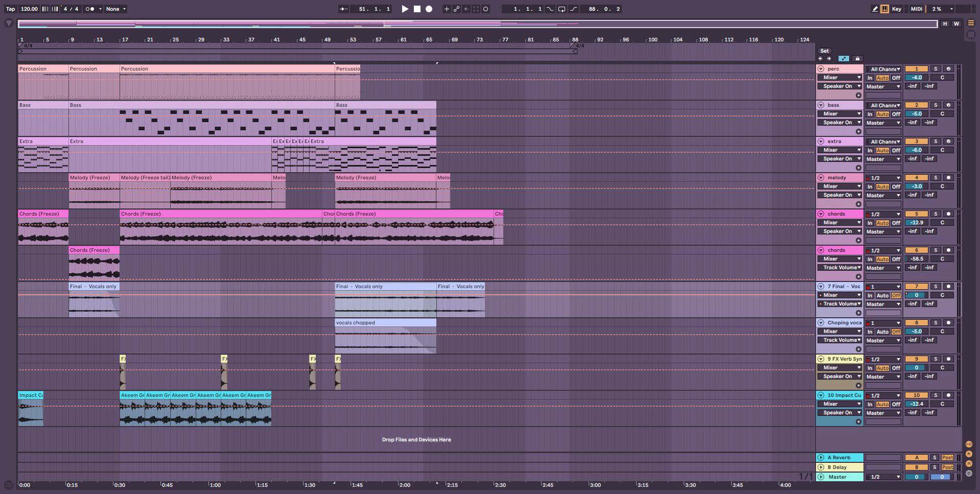
Task: Enable Draw Mode pencil icon
Action: pyautogui.click(x=875, y=9)
